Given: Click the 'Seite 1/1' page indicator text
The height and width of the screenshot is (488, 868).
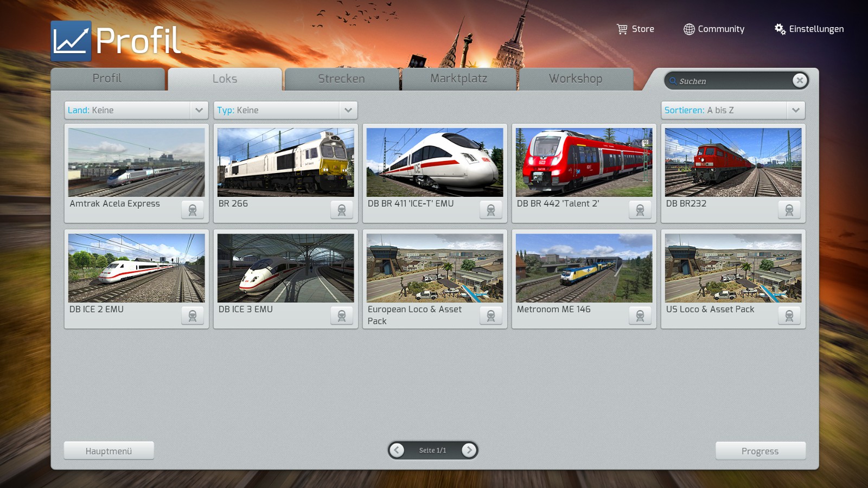Looking at the screenshot, I should [x=433, y=451].
